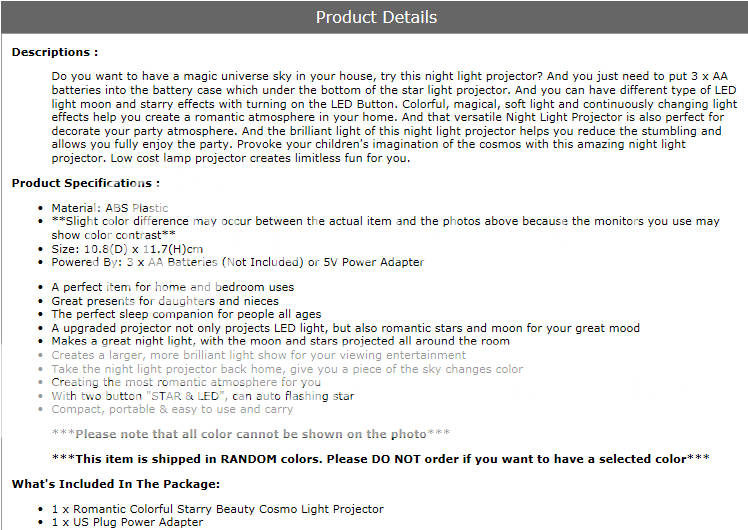
Task: Click 'Makes a great night light' bullet
Action: coord(280,341)
